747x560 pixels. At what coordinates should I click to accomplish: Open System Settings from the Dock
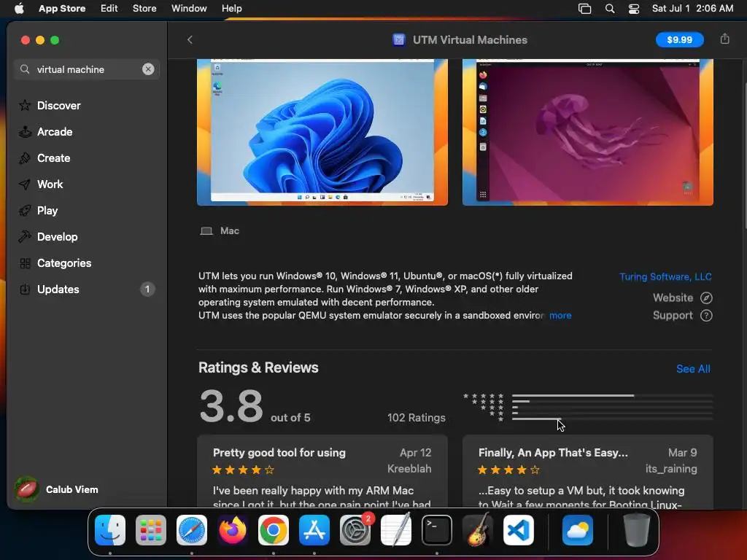tap(355, 530)
